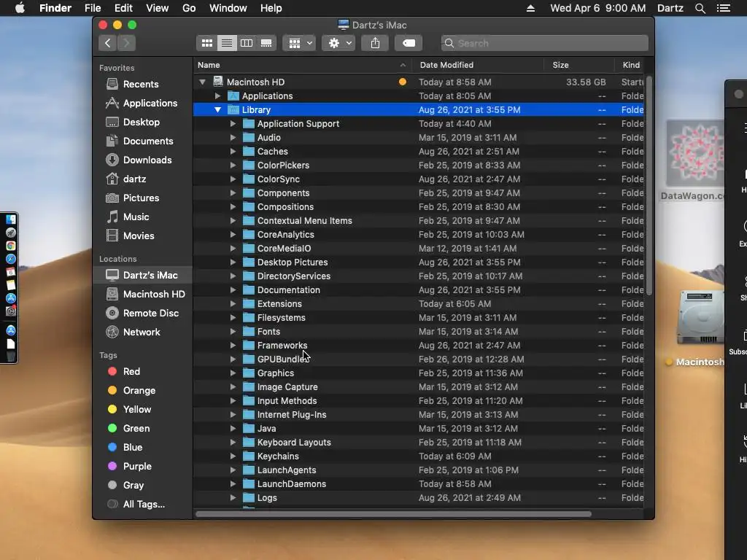Sort by the Name column header

point(303,65)
